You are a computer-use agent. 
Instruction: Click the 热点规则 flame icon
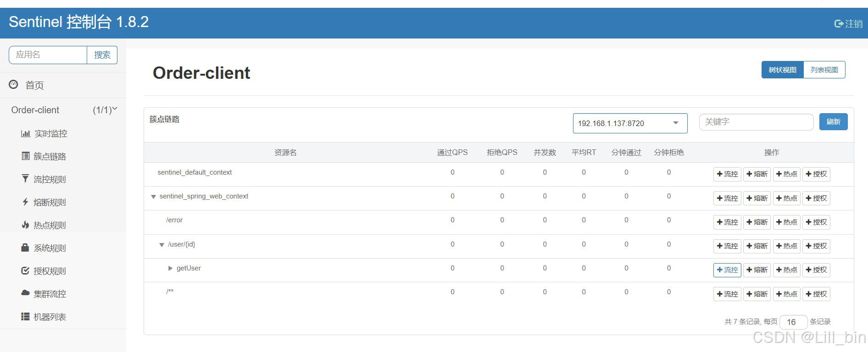click(x=25, y=224)
